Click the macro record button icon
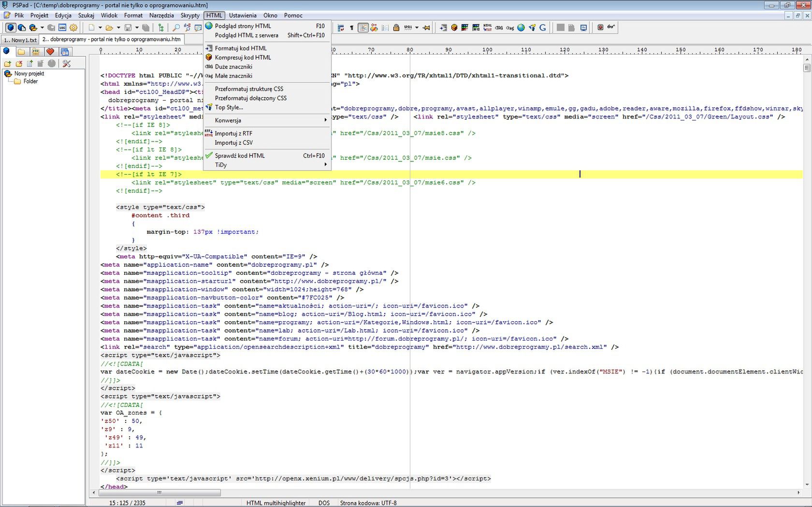The height and width of the screenshot is (507, 812). coord(600,28)
